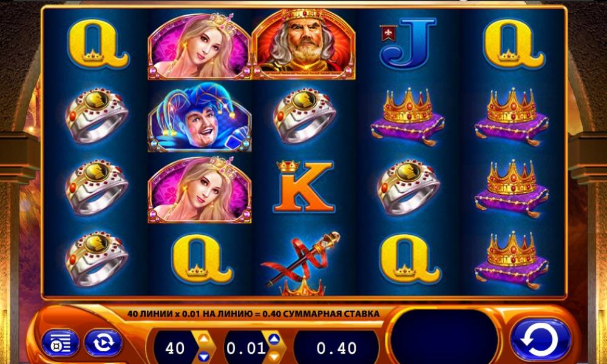Decrease the number of lines with down arrow
Image resolution: width=607 pixels, height=364 pixels.
pyautogui.click(x=203, y=356)
